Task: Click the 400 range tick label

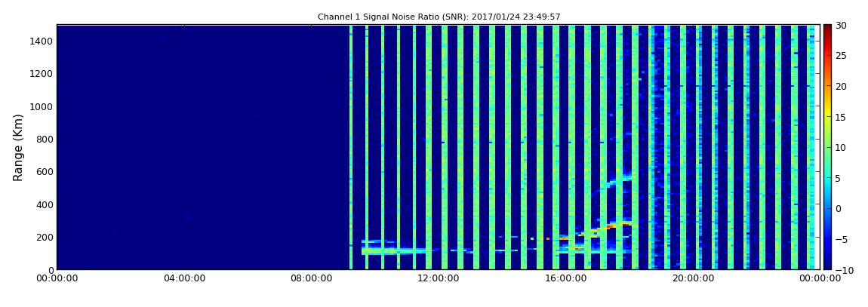Action: tap(45, 204)
